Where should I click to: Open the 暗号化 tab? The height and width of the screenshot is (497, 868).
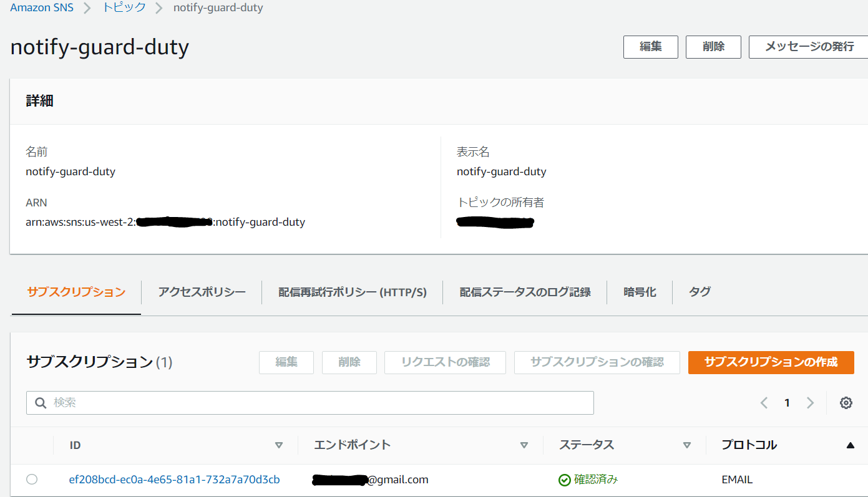pyautogui.click(x=640, y=291)
